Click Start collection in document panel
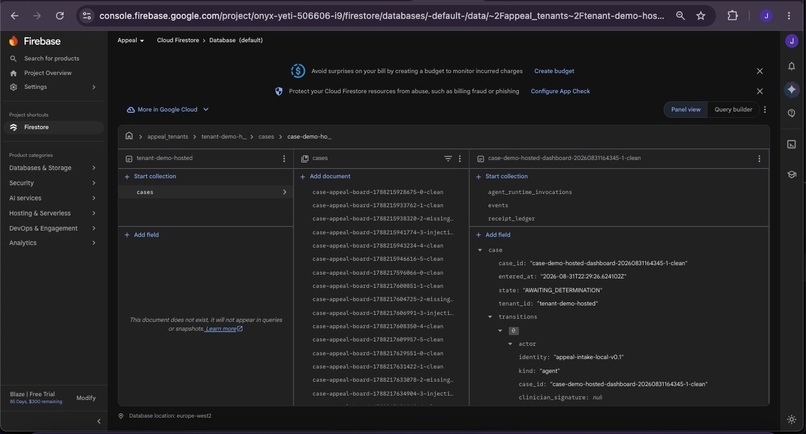 [502, 176]
